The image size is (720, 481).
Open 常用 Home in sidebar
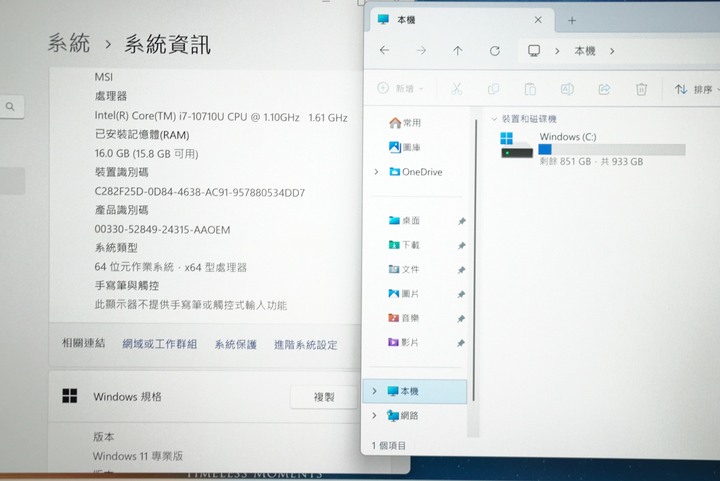(x=405, y=123)
